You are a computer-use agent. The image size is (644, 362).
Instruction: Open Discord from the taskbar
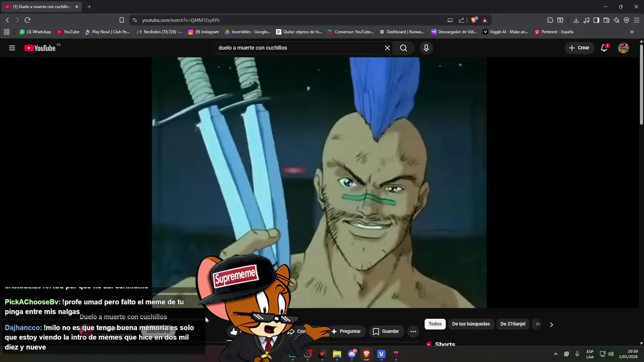pyautogui.click(x=352, y=354)
